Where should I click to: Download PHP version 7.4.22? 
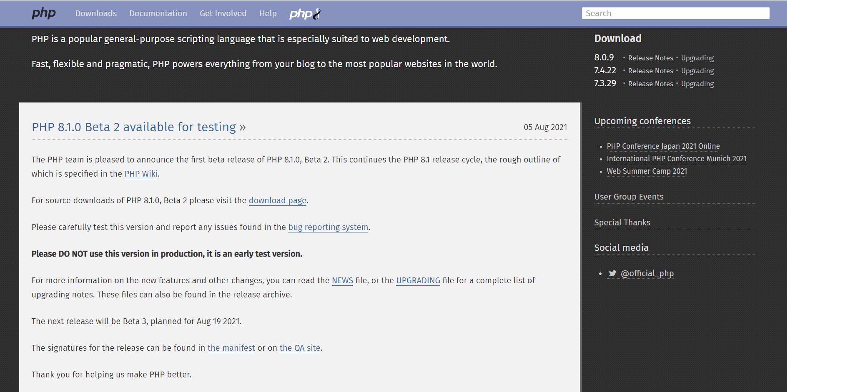click(x=605, y=70)
